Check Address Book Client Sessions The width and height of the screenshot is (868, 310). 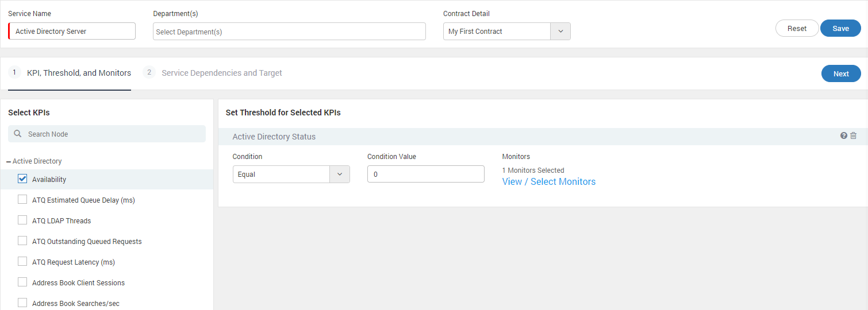pyautogui.click(x=22, y=282)
